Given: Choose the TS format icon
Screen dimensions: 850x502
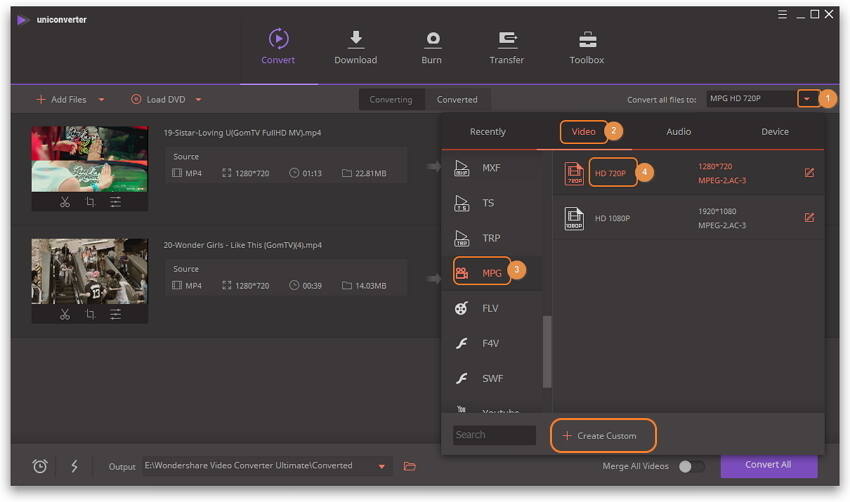Looking at the screenshot, I should click(461, 203).
